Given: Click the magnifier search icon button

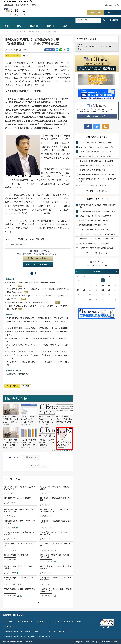Looking at the screenshot, I should click(x=104, y=20).
